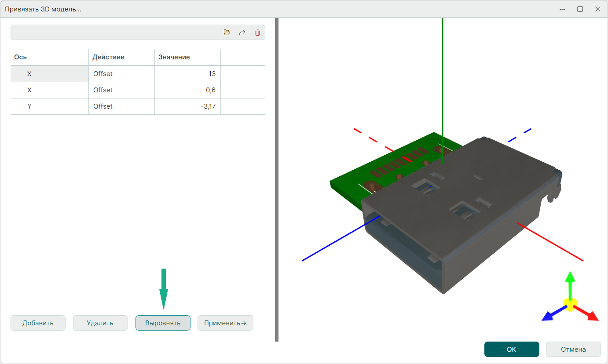
Task: Click the Ось column header
Action: click(21, 57)
